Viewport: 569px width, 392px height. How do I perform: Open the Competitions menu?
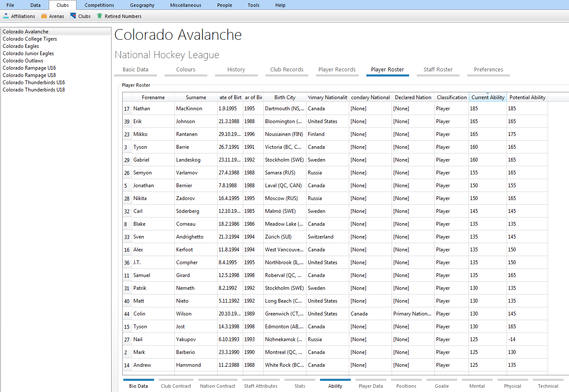[x=99, y=5]
